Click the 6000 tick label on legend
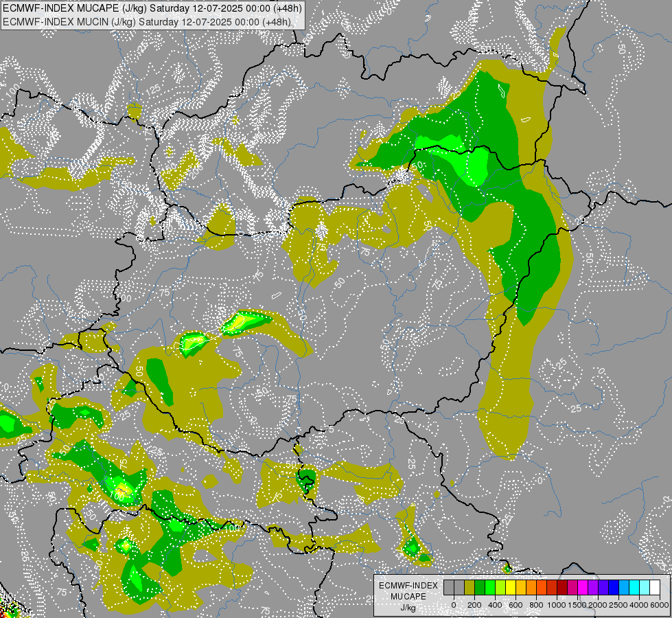Viewport: 672px width, 618px height. (x=660, y=605)
